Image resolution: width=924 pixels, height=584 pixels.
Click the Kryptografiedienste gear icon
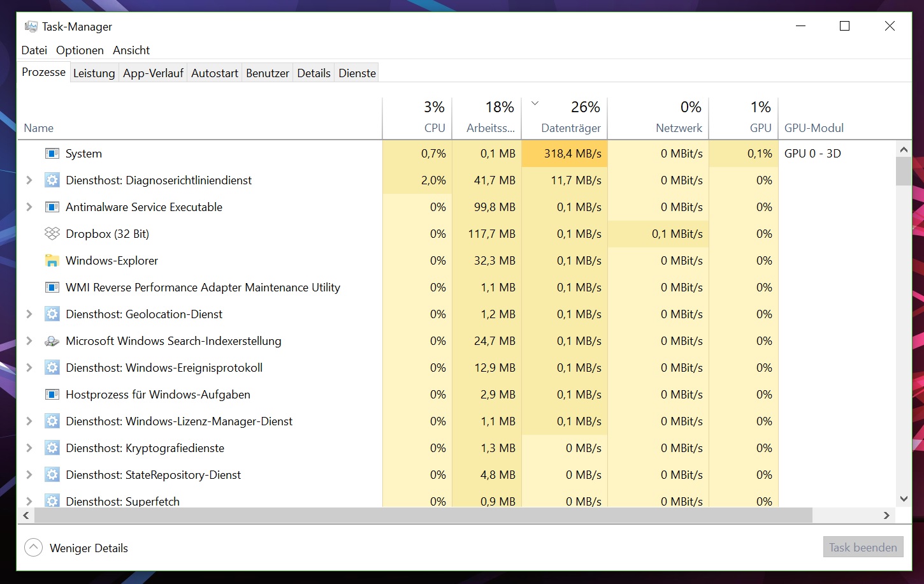coord(52,448)
